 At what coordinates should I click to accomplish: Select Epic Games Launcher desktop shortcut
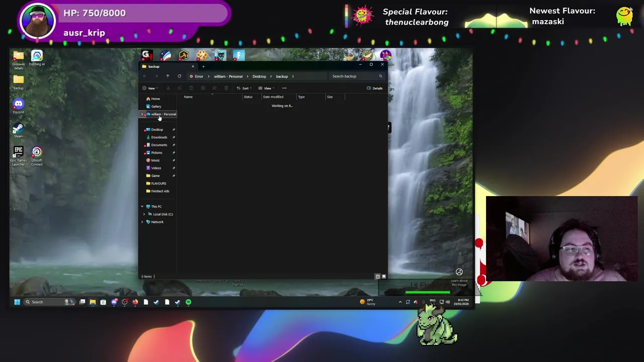point(18,156)
